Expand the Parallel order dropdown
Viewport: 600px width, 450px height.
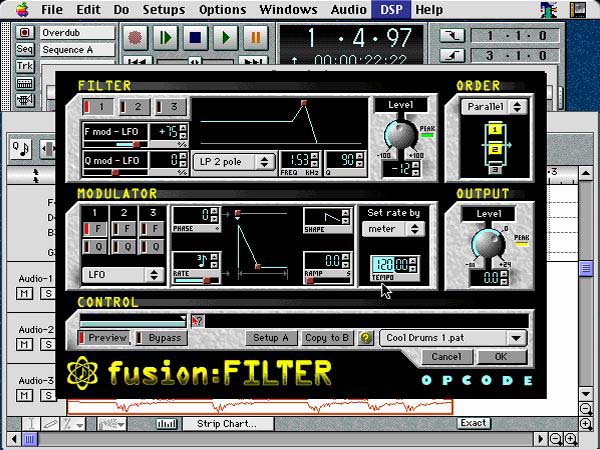click(x=493, y=106)
